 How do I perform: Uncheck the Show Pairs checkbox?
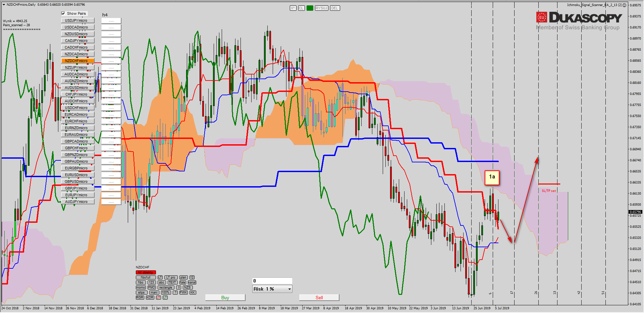[63, 13]
